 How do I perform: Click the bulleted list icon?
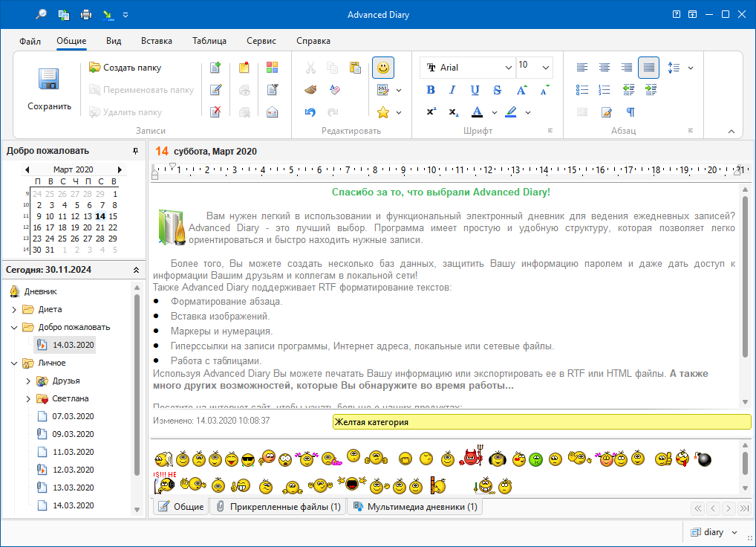tap(582, 90)
